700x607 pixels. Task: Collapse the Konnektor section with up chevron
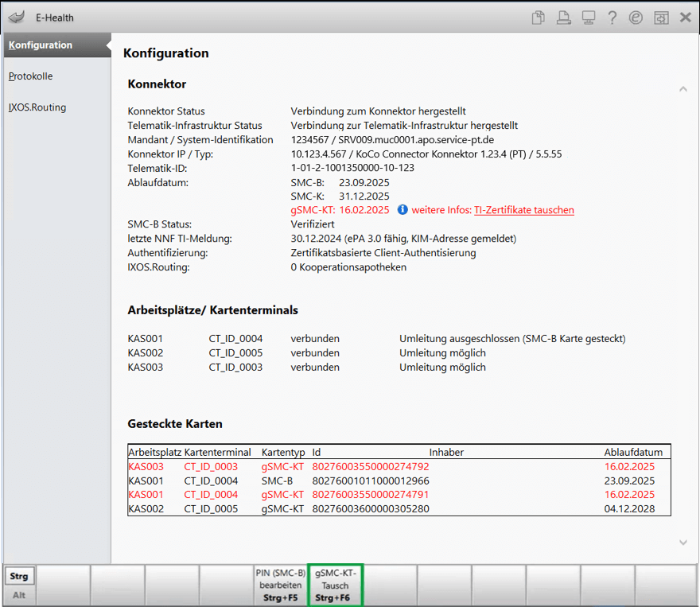tap(683, 89)
